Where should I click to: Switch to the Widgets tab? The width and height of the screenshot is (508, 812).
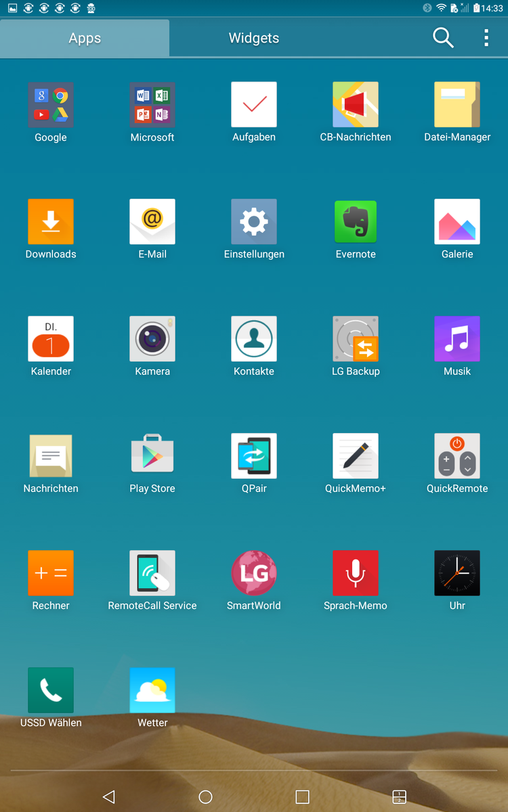pos(254,38)
